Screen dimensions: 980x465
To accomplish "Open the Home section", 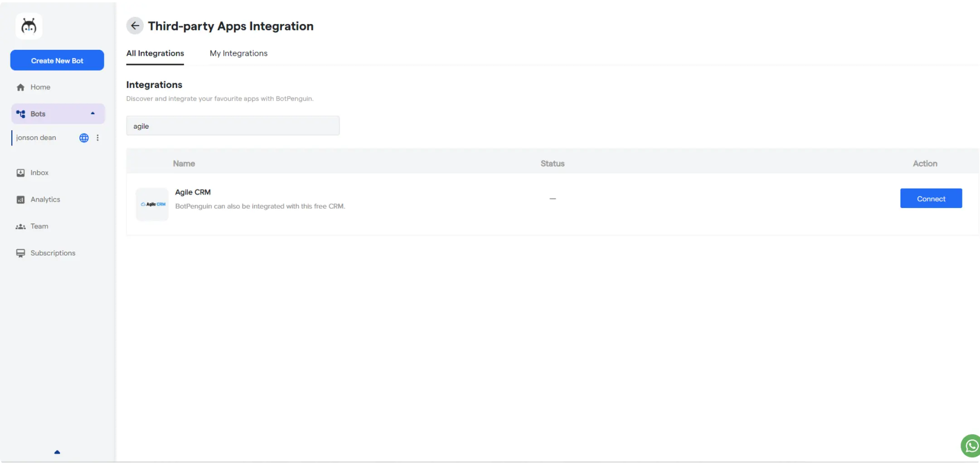I will (x=40, y=87).
